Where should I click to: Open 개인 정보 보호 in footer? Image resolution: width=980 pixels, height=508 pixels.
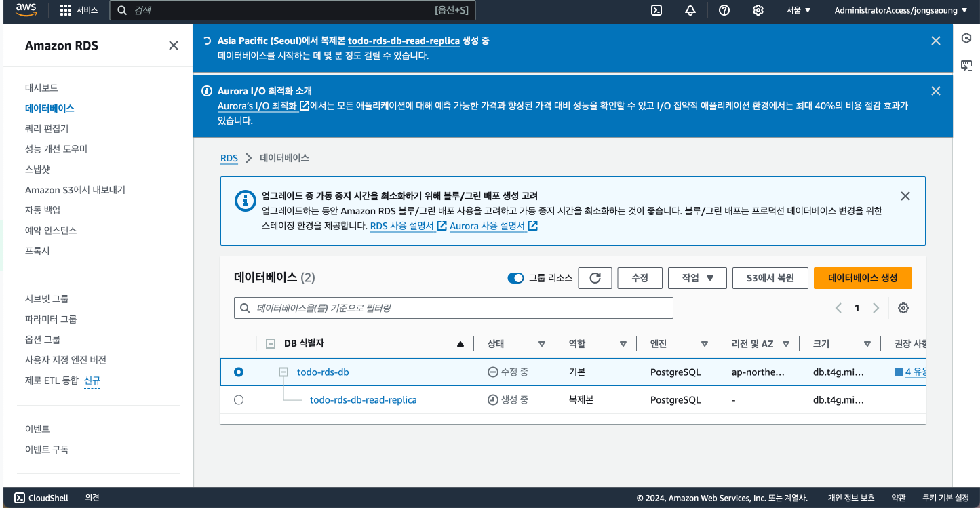[851, 498]
